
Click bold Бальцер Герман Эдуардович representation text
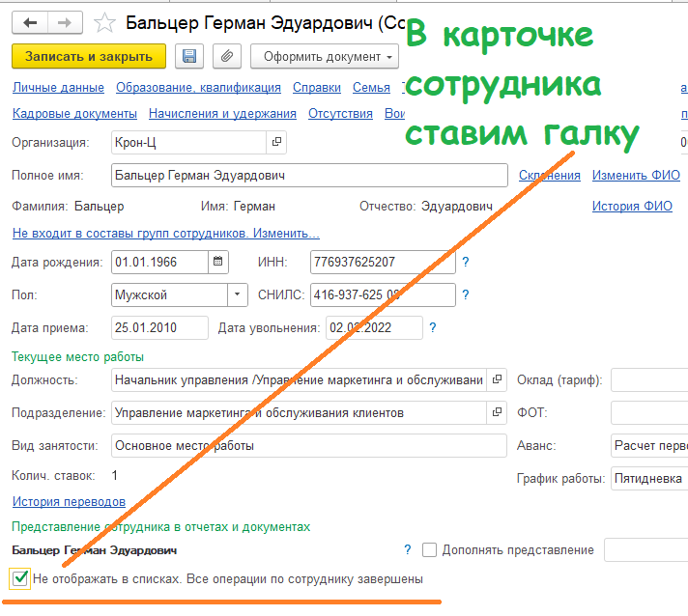[x=95, y=550]
